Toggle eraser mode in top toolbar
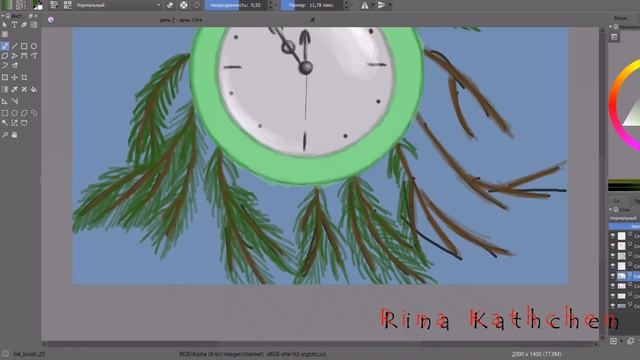The image size is (640, 360). [170, 5]
